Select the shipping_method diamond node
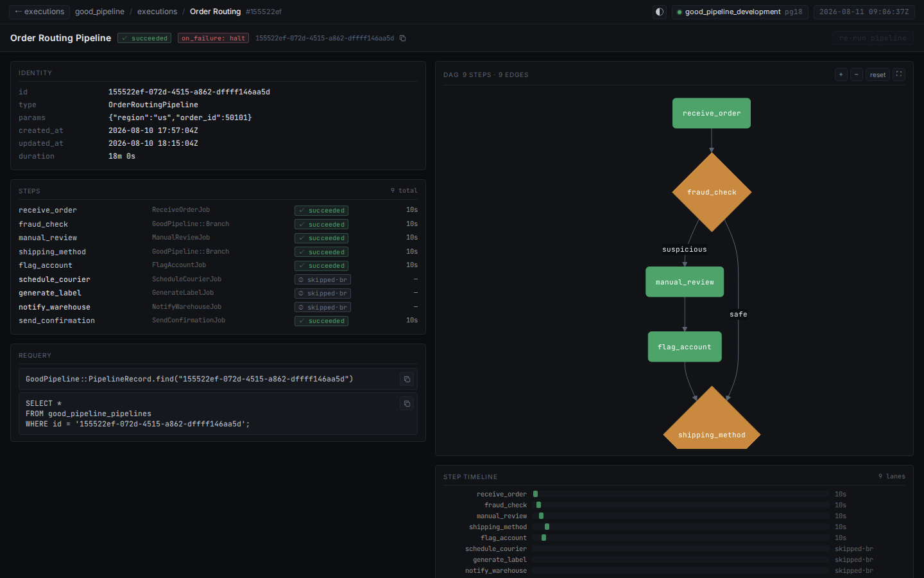The height and width of the screenshot is (578, 924). [x=712, y=424]
